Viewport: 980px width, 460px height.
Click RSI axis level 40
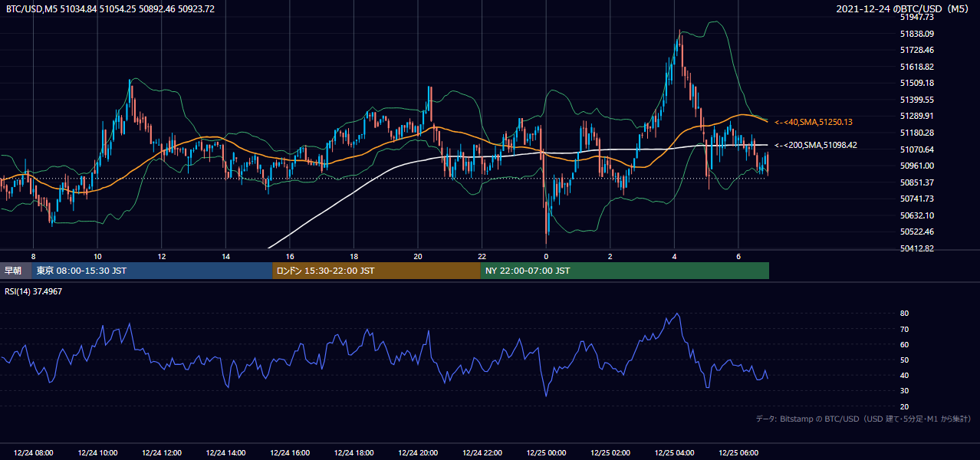(x=905, y=376)
